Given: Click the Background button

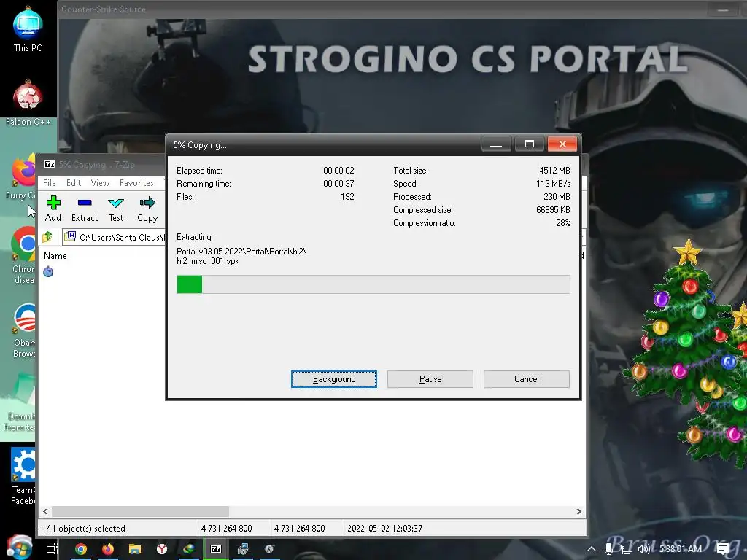Looking at the screenshot, I should pos(334,379).
